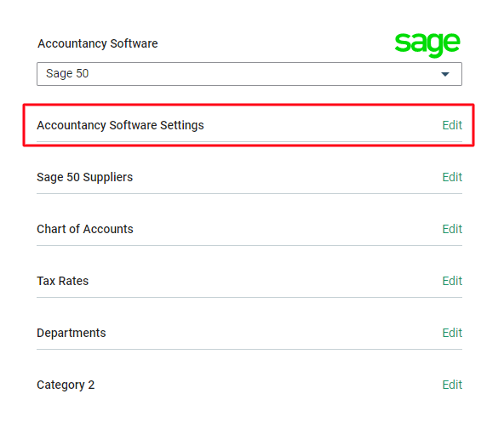Click the red highlight border's top edge
Image resolution: width=504 pixels, height=434 pixels.
pos(249,105)
